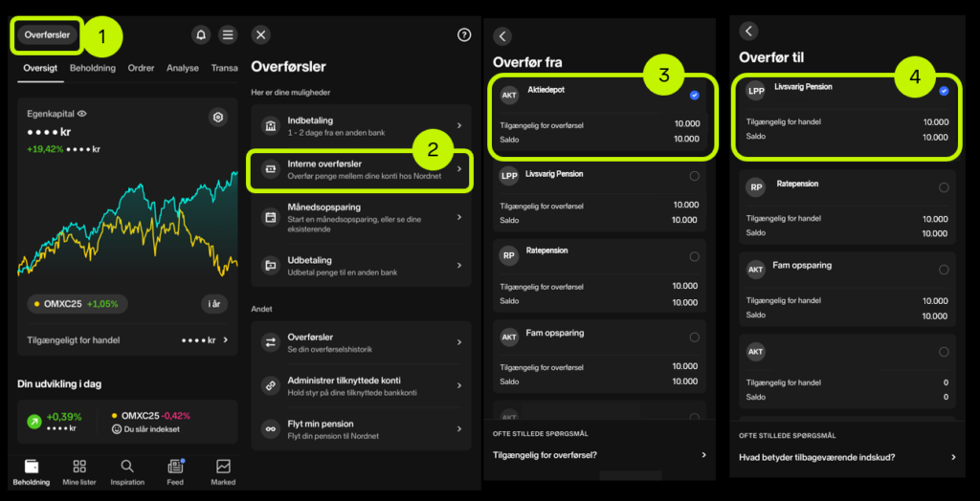Select Aktiedepot radio in Overfør fra
This screenshot has width=980, height=501.
tap(695, 96)
